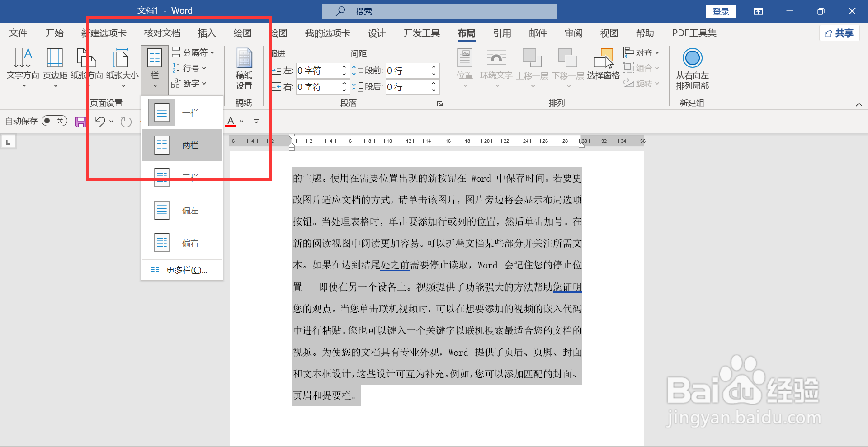Open Hyphenation (断字) dropdown
Viewport: 868px width, 447px height.
tap(189, 84)
